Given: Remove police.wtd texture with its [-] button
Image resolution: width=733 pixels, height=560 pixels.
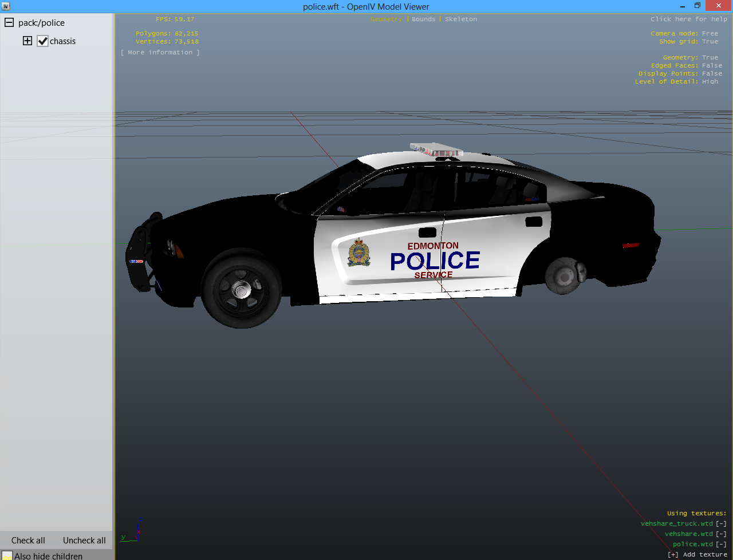Looking at the screenshot, I should (x=721, y=544).
